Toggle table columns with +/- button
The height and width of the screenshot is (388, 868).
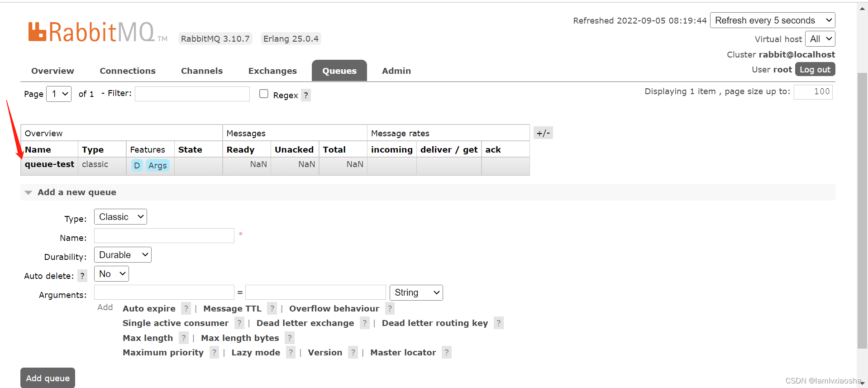(x=543, y=133)
